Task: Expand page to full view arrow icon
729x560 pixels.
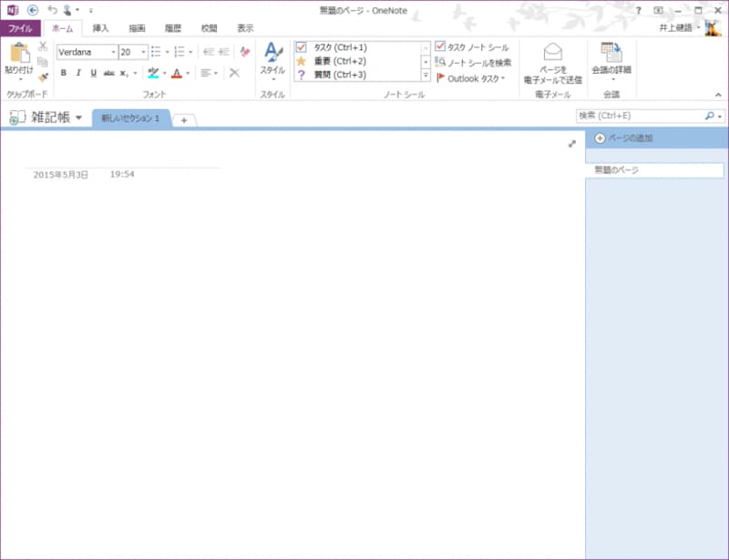Action: pos(572,144)
